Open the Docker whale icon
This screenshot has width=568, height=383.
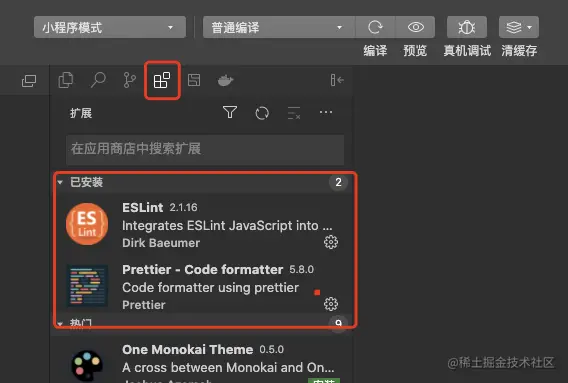tap(225, 80)
